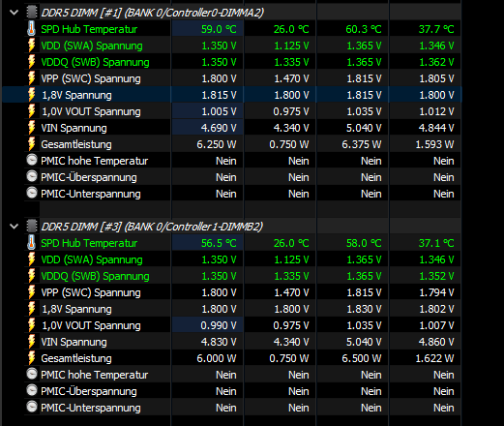Click the 58.0 °C maximum temperature value
The image size is (504, 426).
point(364,243)
